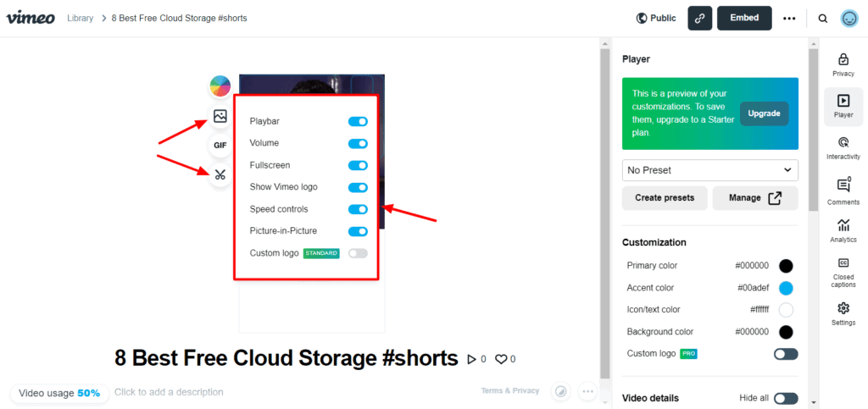
Task: Open the color wheel customization icon
Action: [x=220, y=86]
